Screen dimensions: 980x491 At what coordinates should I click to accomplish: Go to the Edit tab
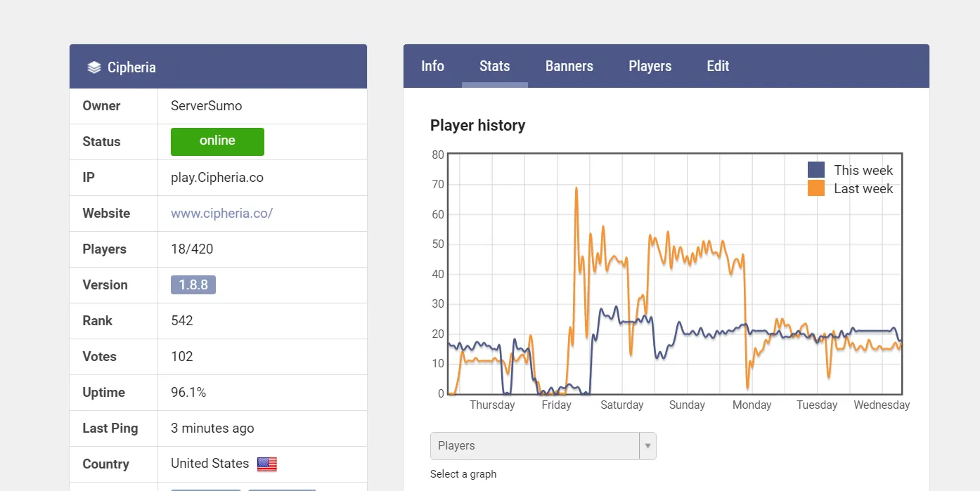point(718,66)
